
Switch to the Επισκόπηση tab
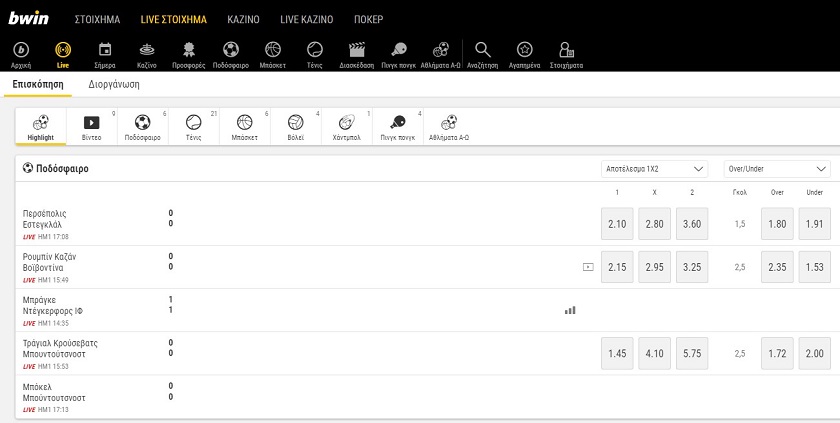(38, 85)
